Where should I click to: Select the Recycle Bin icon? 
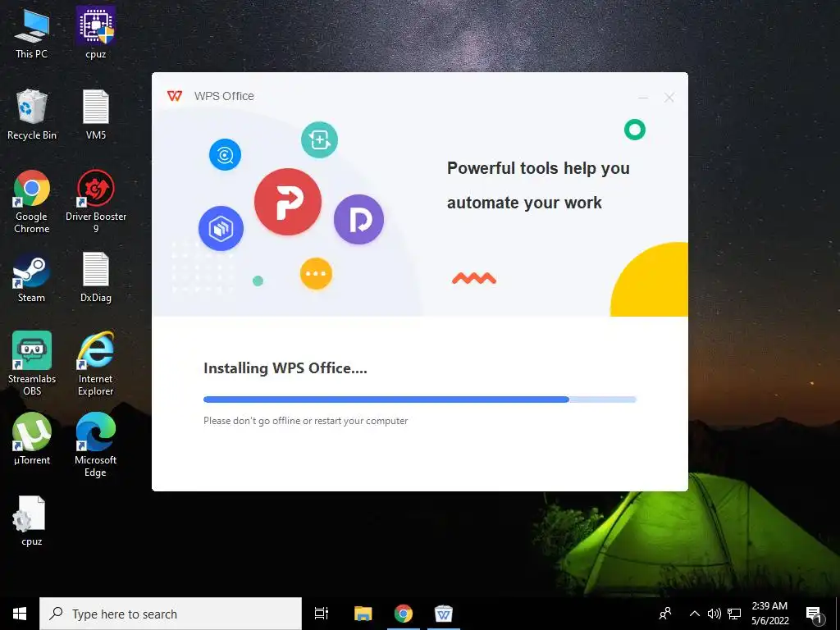[32, 115]
